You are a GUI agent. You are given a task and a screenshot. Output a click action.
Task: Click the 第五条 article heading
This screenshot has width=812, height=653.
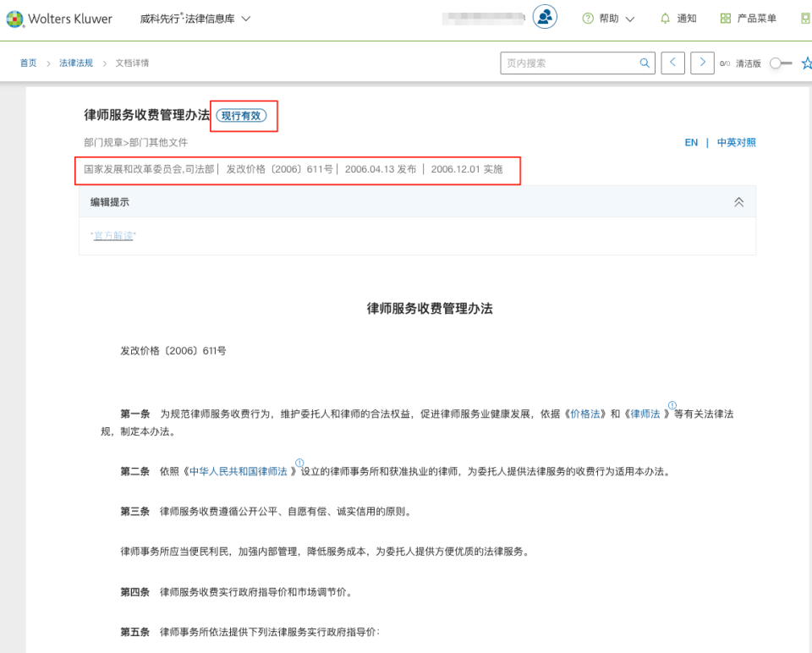(x=135, y=632)
